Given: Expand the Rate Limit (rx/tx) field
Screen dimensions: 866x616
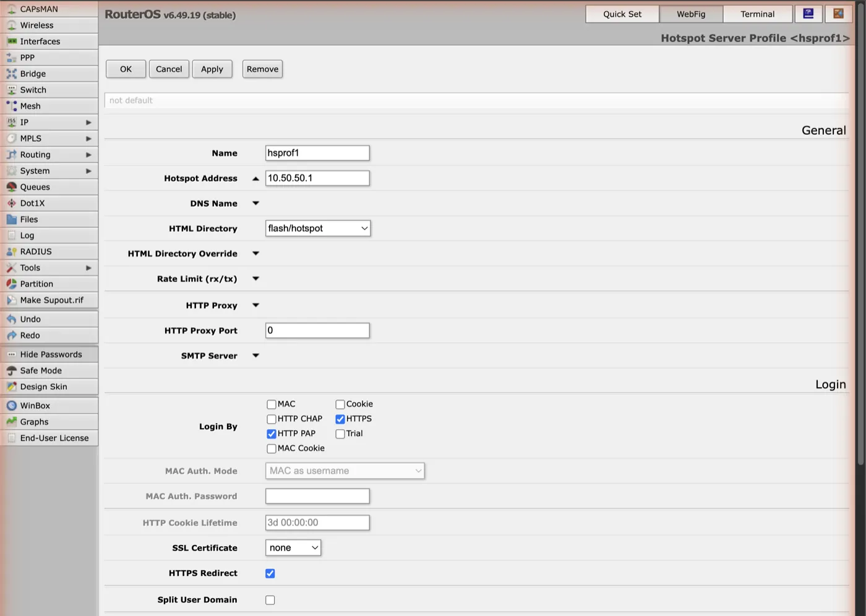Looking at the screenshot, I should pos(255,279).
